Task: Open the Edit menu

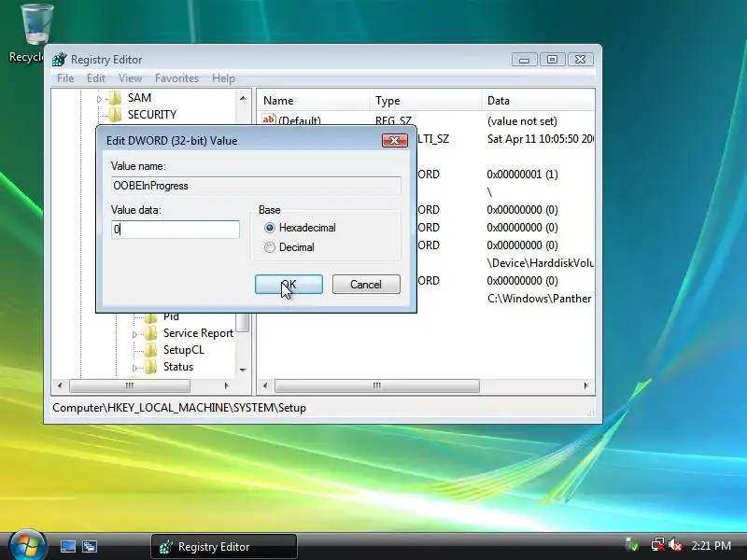Action: [x=96, y=78]
